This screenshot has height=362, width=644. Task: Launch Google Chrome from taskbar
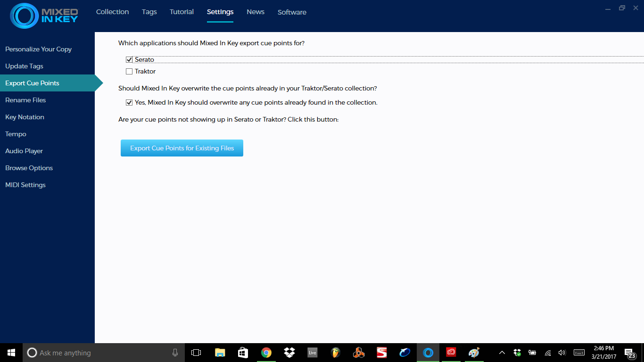point(266,353)
